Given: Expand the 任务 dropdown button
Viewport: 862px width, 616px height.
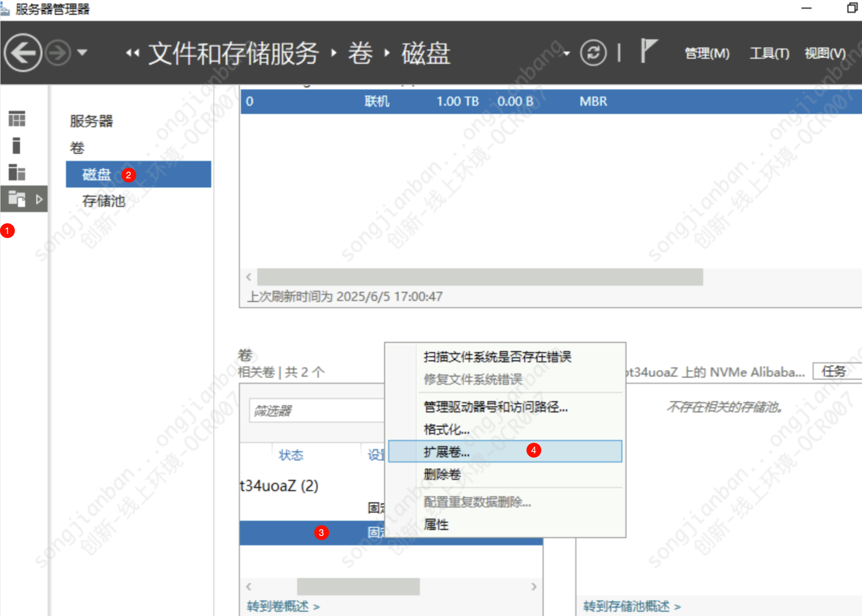Looking at the screenshot, I should 837,372.
